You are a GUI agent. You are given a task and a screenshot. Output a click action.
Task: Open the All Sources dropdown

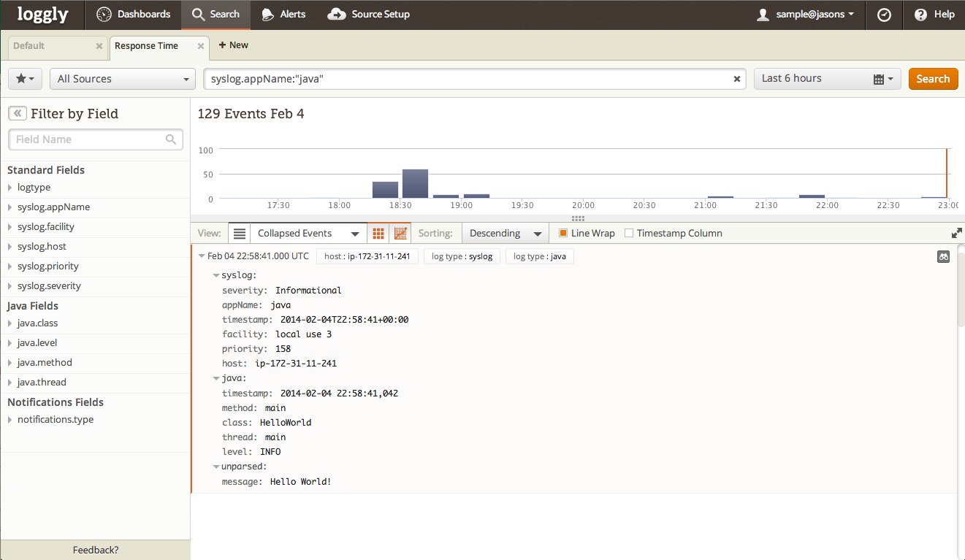pos(122,79)
